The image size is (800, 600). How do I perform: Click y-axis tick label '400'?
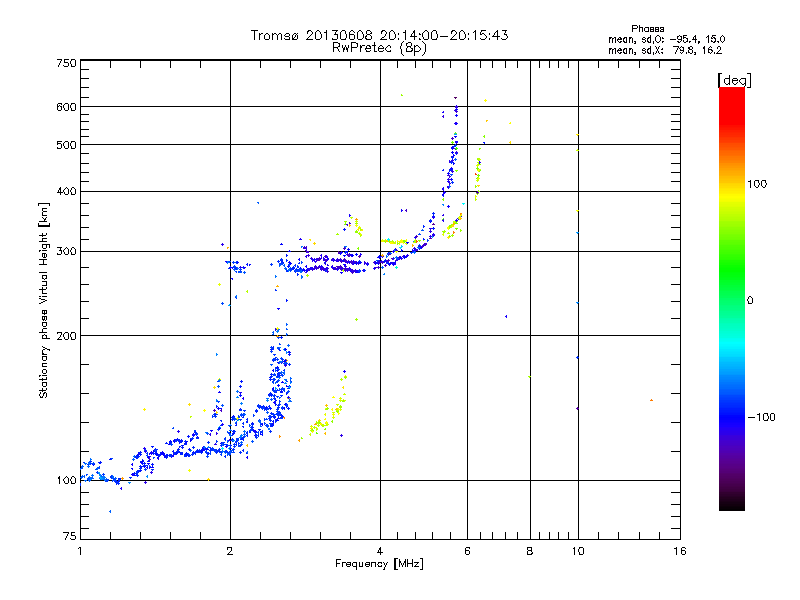66,192
